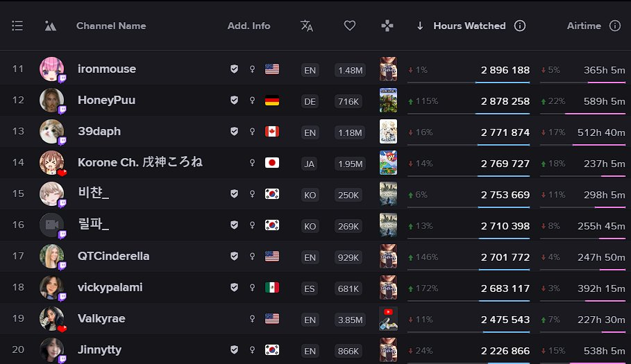Open the list view icon in header

pyautogui.click(x=17, y=26)
